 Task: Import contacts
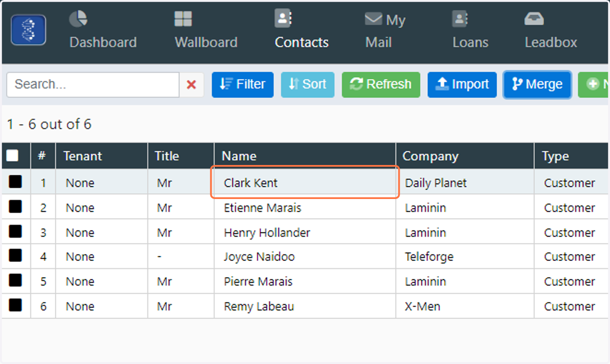click(x=462, y=84)
